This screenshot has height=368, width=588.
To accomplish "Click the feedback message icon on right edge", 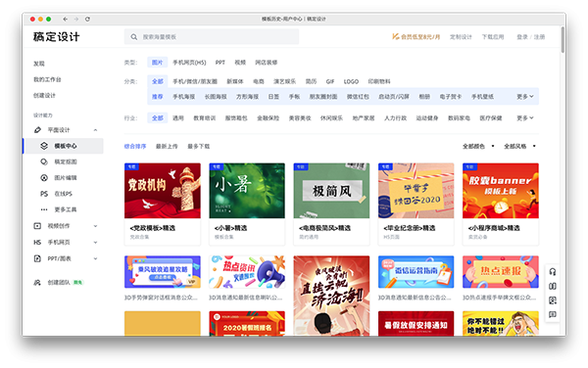I will tap(553, 314).
